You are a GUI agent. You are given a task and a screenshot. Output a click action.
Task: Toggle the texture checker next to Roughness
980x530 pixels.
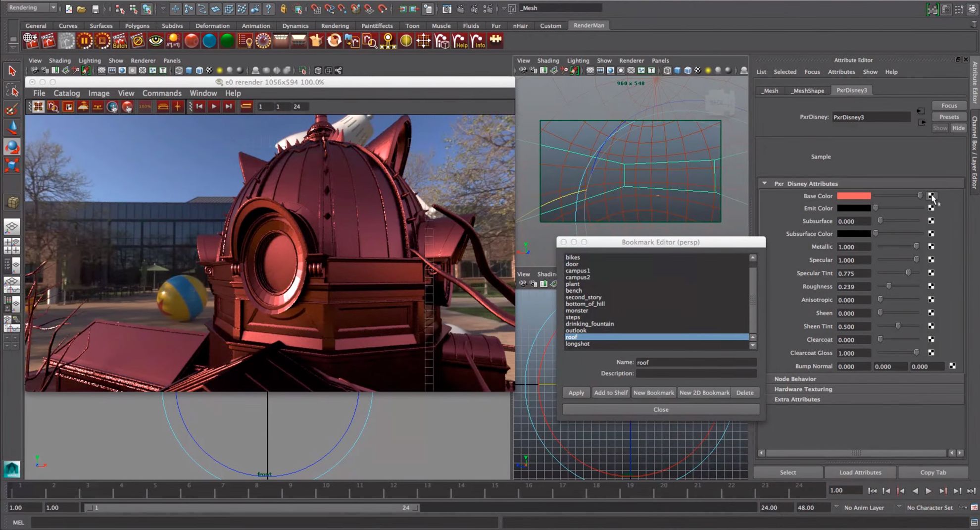click(x=931, y=286)
